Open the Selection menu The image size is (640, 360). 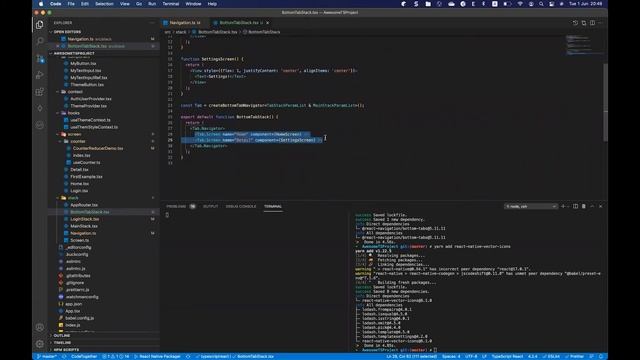(104, 4)
